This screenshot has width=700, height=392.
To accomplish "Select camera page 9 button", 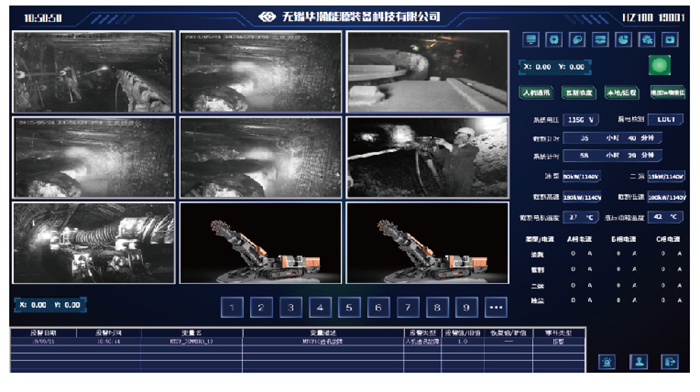I will 467,308.
